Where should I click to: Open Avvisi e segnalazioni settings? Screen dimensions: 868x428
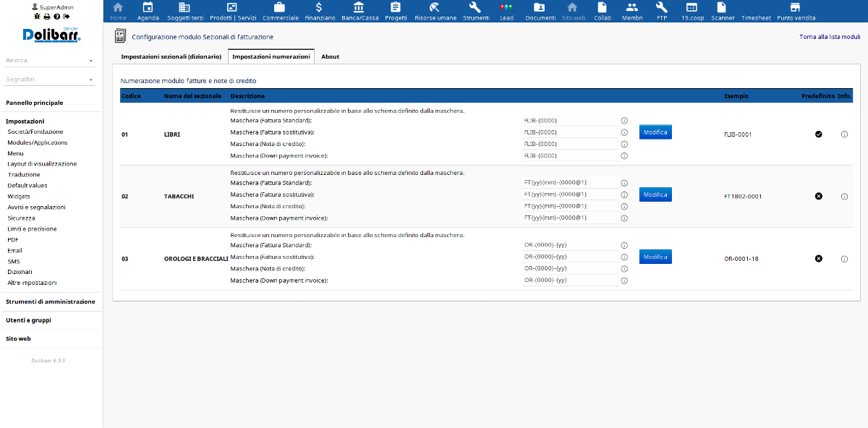tap(36, 207)
